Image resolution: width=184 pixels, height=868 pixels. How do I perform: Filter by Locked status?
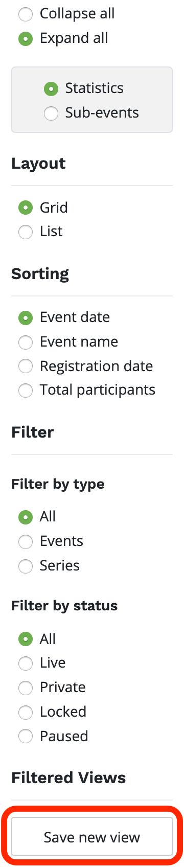26,712
